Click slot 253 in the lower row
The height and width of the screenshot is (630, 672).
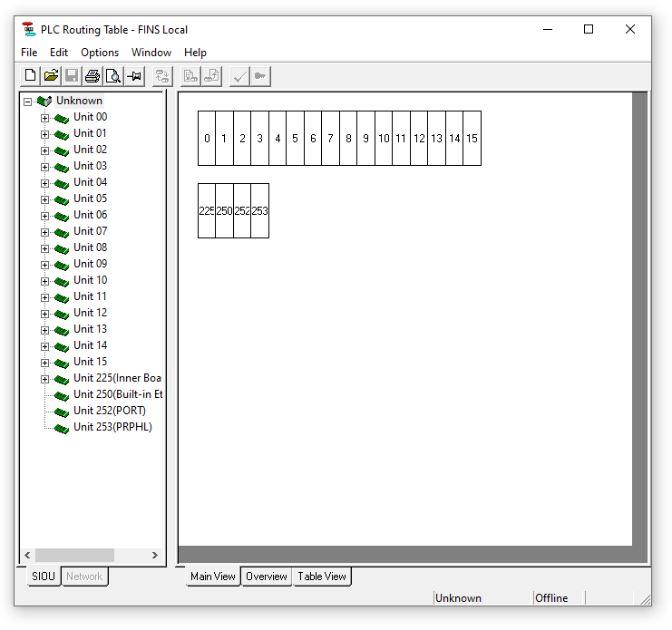click(259, 210)
